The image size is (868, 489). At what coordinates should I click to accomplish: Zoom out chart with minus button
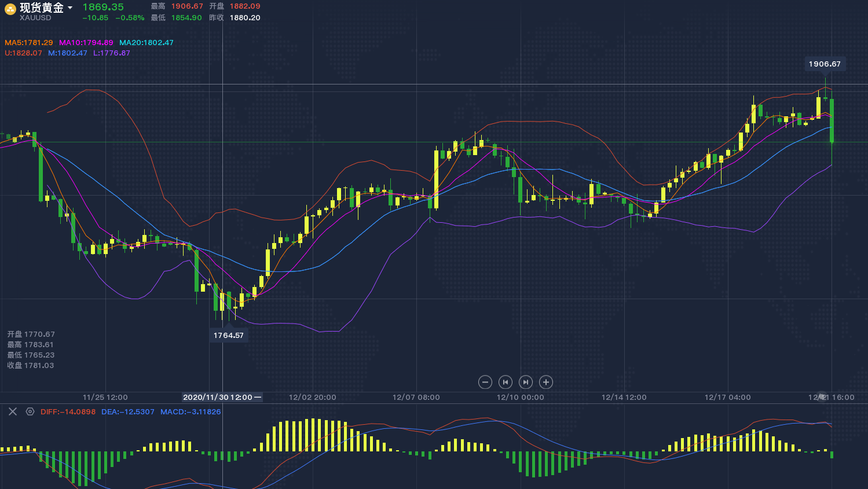click(485, 382)
